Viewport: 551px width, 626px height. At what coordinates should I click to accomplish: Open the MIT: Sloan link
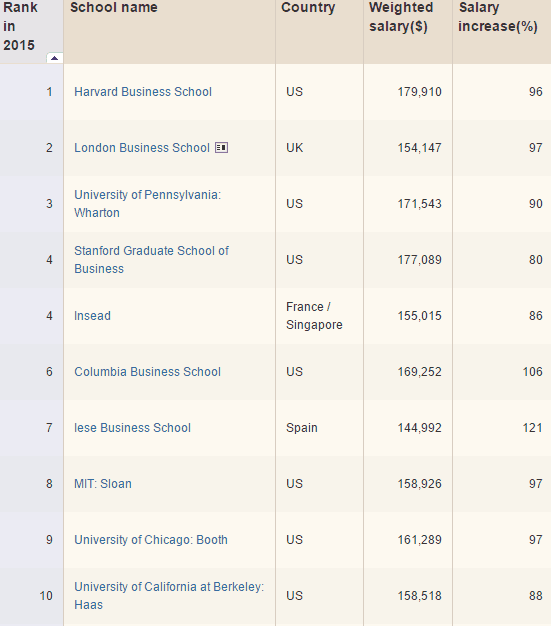tap(103, 483)
